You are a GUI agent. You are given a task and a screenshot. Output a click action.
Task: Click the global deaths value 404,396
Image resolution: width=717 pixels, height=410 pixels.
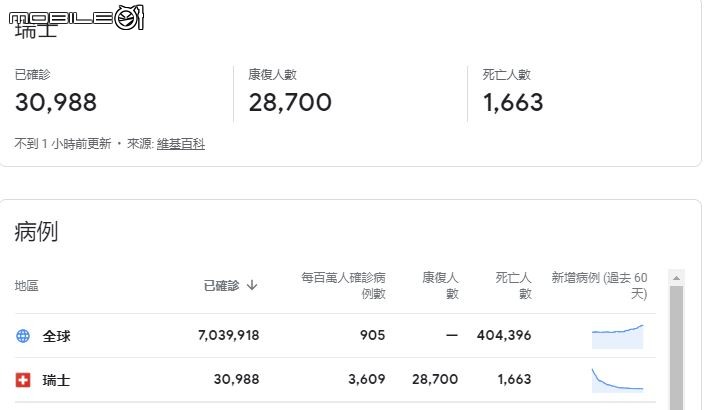click(504, 335)
